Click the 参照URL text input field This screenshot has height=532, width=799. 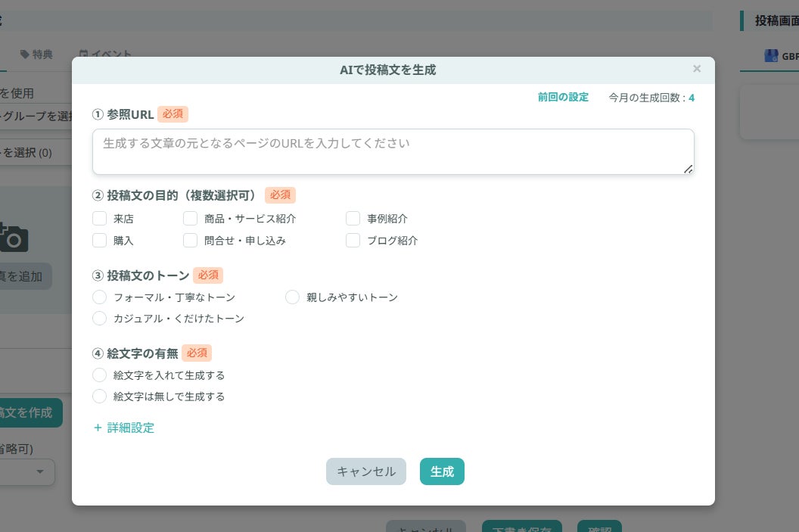(393, 151)
